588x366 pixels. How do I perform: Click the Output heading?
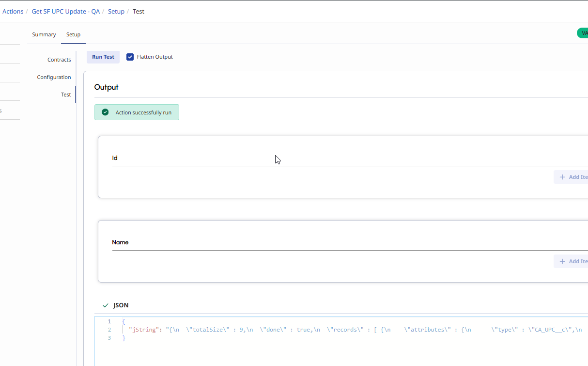pyautogui.click(x=106, y=87)
